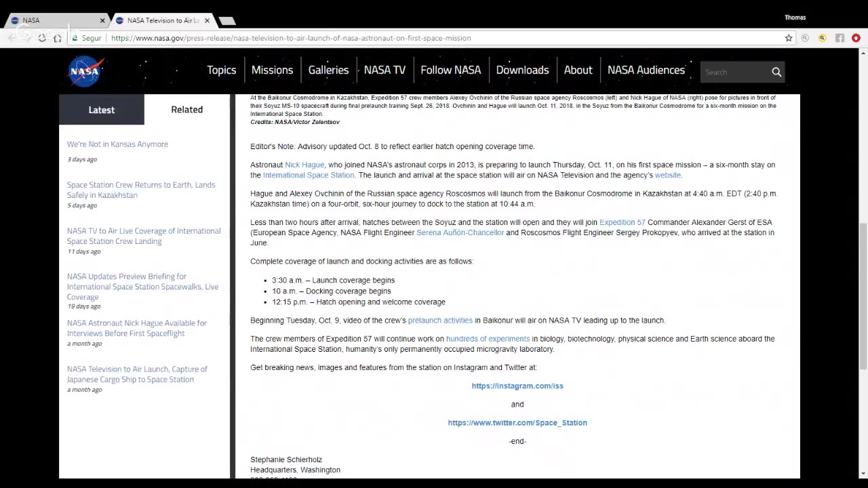The image size is (868, 488).
Task: Open the NASA Audiences menu
Action: click(646, 70)
